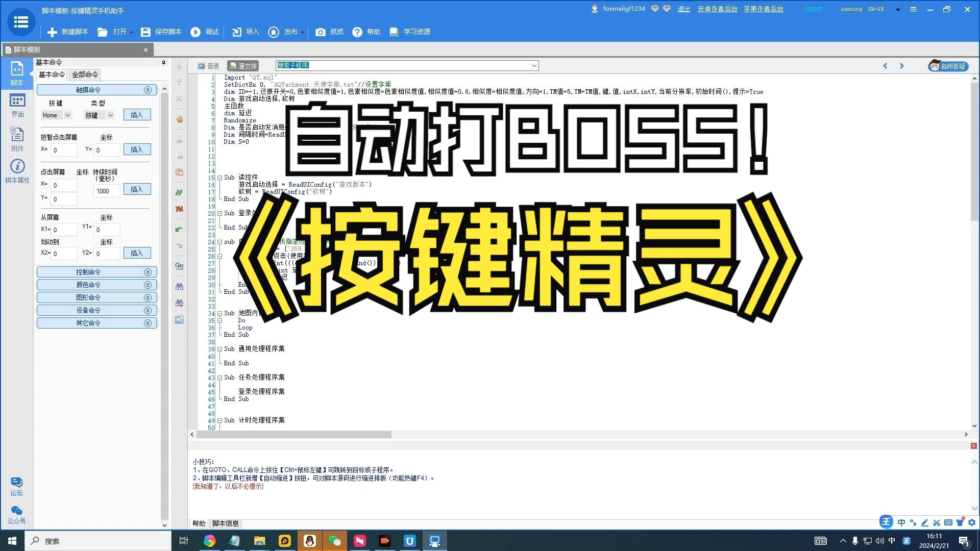Click the 新建脚本 new script button

coord(68,32)
